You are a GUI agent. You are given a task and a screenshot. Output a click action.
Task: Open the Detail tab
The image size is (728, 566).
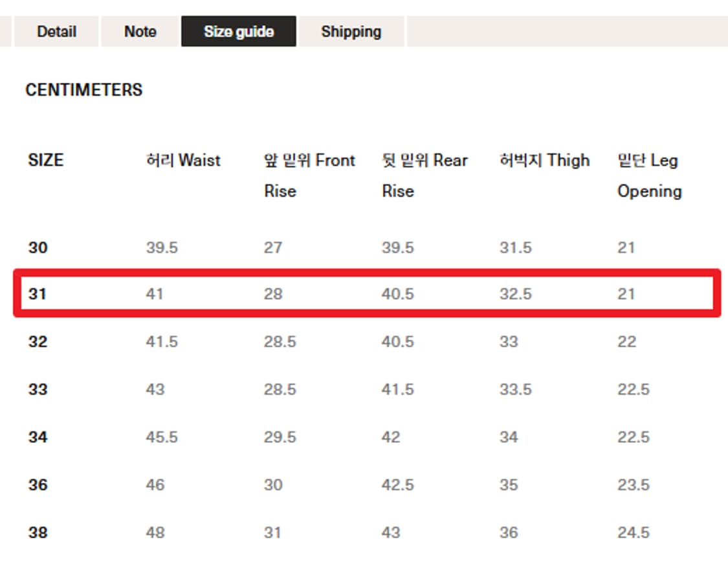coord(56,32)
